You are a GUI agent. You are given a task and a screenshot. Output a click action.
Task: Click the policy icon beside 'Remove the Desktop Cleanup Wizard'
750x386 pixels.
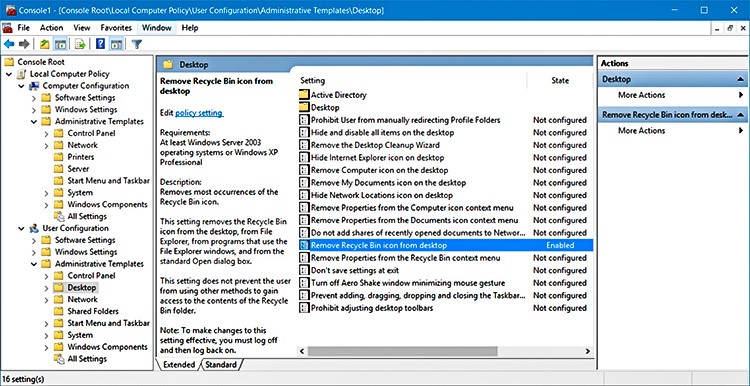pos(304,145)
